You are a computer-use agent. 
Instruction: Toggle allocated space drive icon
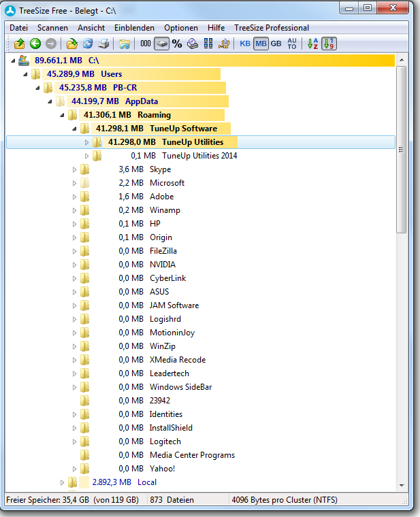pos(161,44)
